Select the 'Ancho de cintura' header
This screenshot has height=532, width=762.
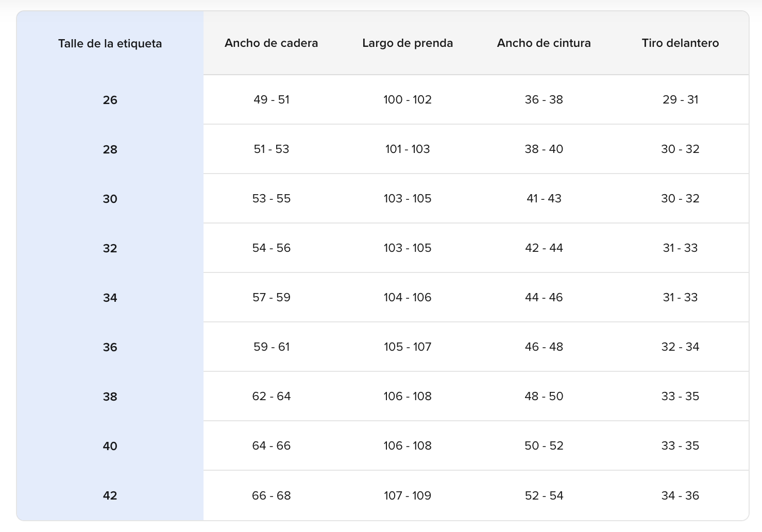(x=544, y=43)
